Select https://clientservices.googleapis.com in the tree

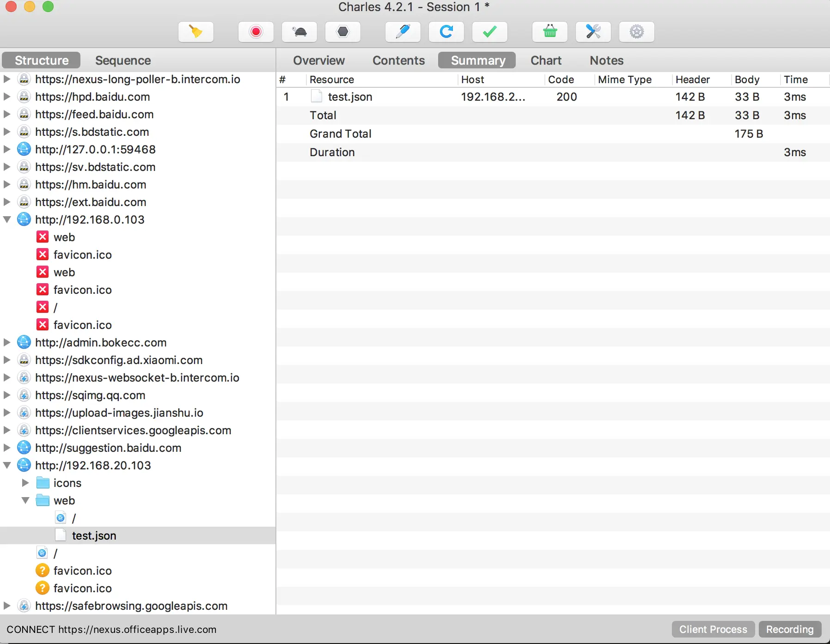[x=133, y=430]
